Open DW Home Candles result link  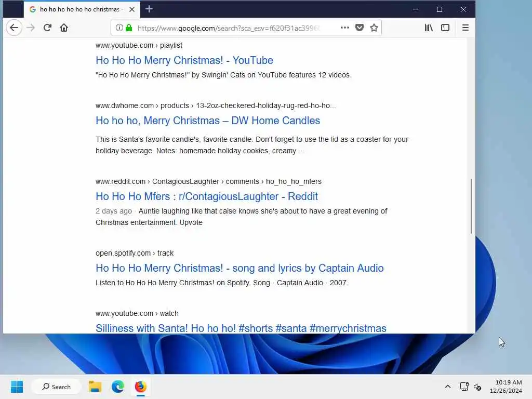[208, 121]
